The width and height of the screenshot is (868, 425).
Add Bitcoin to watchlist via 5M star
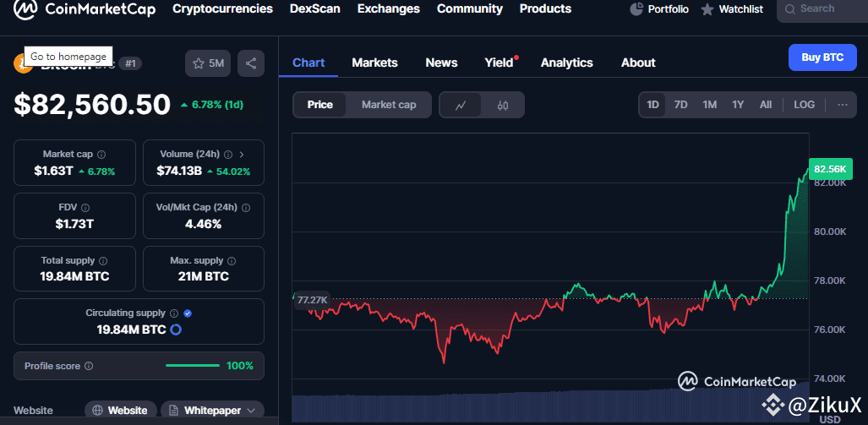point(208,63)
